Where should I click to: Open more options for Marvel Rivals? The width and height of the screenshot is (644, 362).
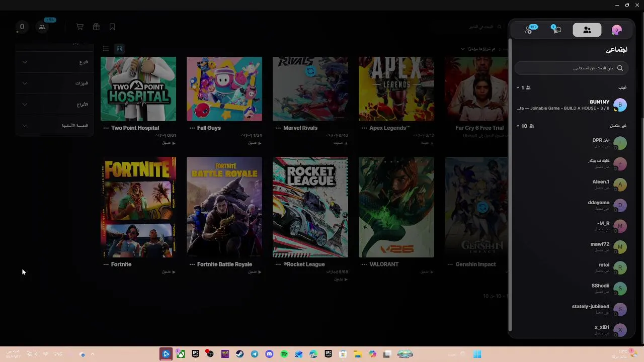278,128
